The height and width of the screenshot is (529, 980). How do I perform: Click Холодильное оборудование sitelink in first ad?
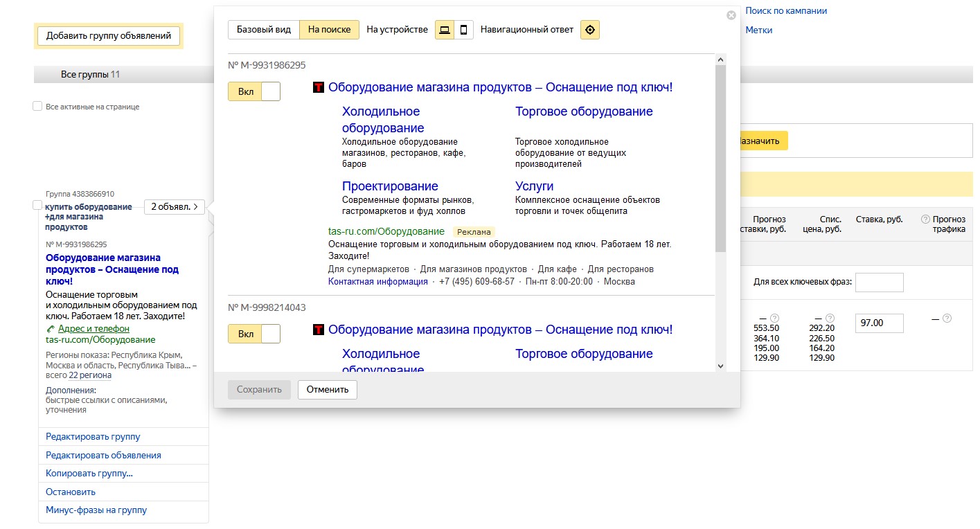pos(383,120)
